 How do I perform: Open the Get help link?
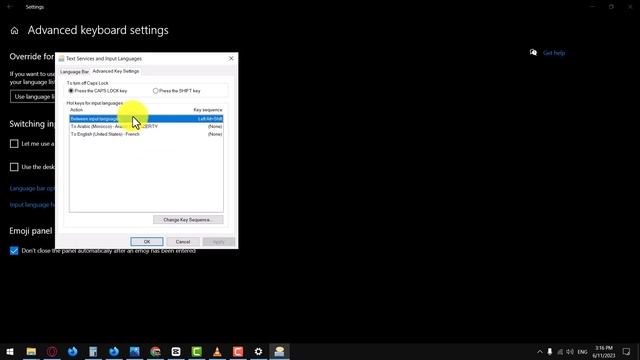(554, 53)
